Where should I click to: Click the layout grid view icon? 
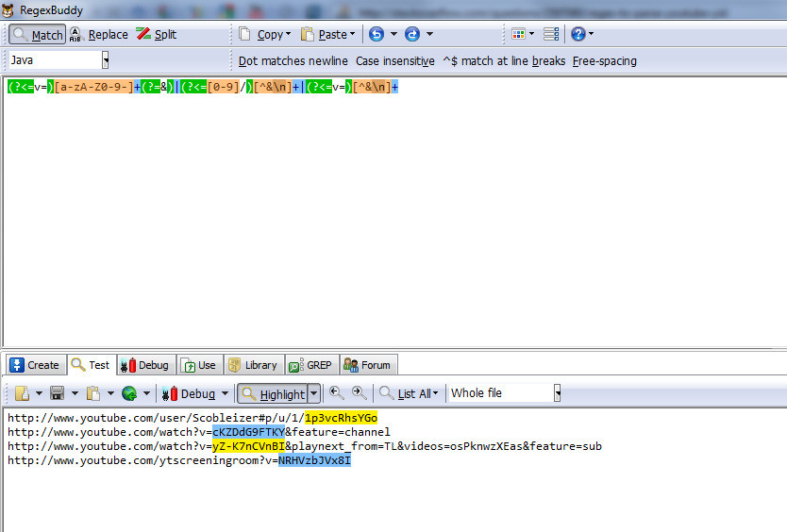518,34
